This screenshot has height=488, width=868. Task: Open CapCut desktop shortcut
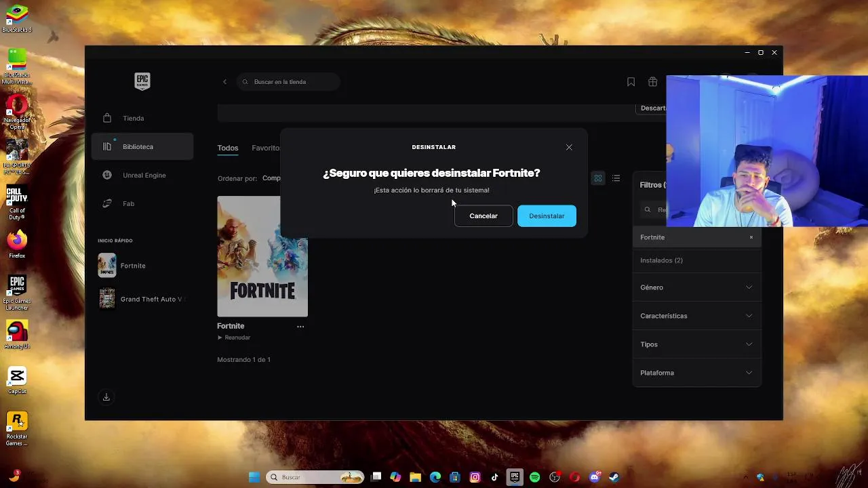17,380
